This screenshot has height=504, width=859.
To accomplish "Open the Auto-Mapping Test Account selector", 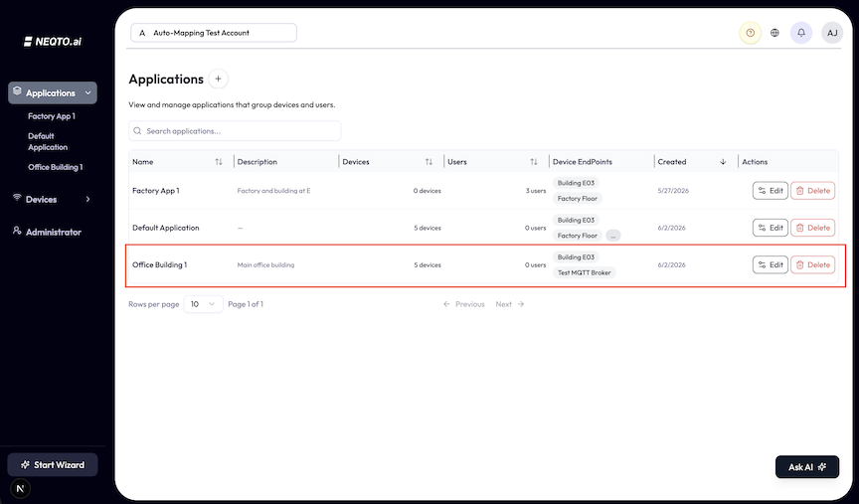I will point(214,33).
